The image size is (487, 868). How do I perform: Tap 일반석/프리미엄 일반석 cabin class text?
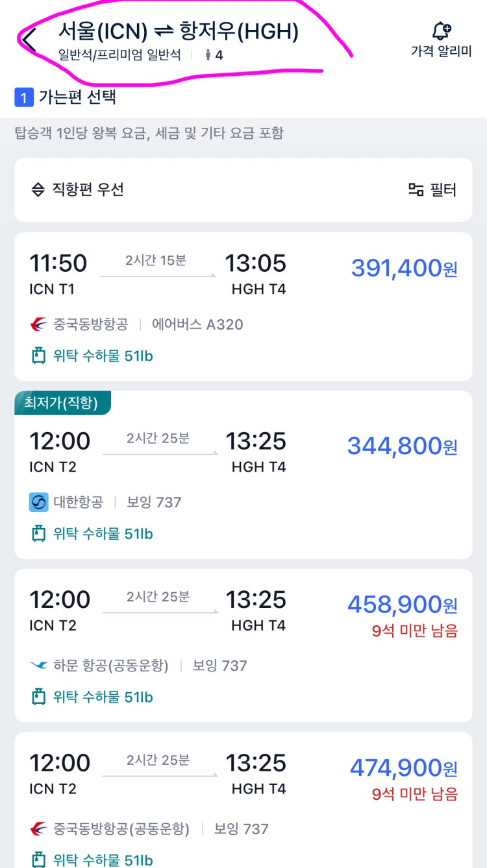click(120, 55)
